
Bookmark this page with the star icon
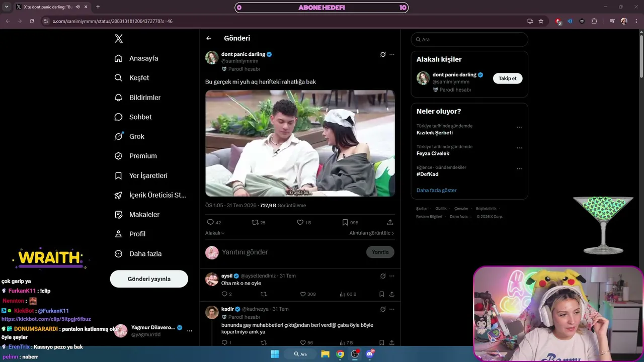coord(541,21)
